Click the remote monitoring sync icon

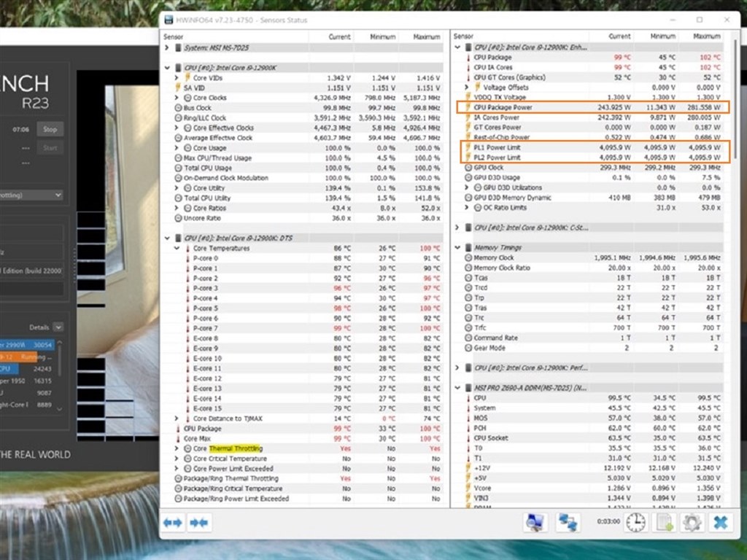568,522
